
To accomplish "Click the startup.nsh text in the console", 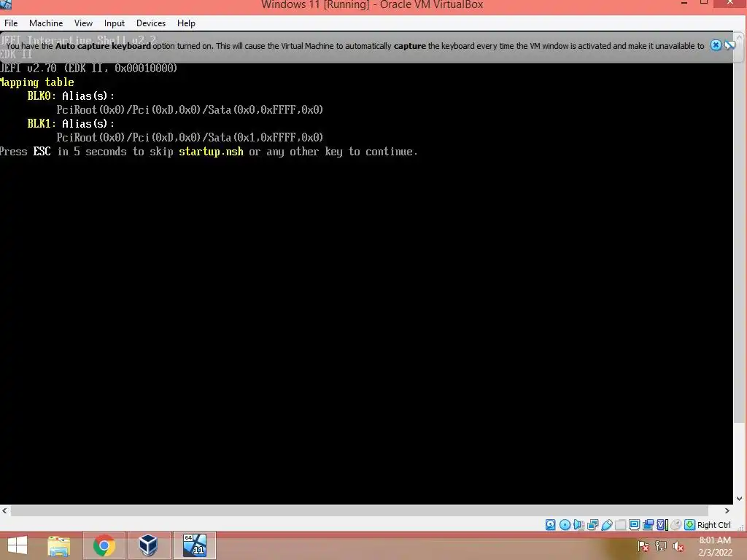I will (211, 152).
